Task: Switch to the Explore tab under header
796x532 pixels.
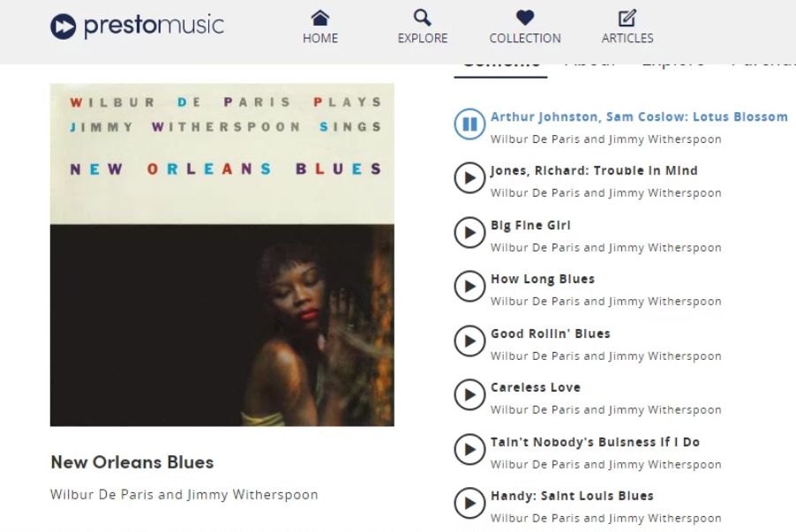Action: (673, 66)
